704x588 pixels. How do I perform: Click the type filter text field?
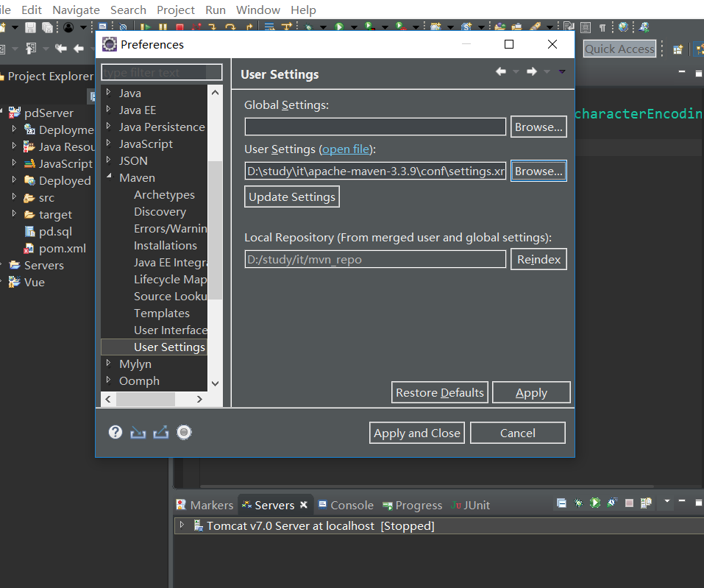coord(162,72)
